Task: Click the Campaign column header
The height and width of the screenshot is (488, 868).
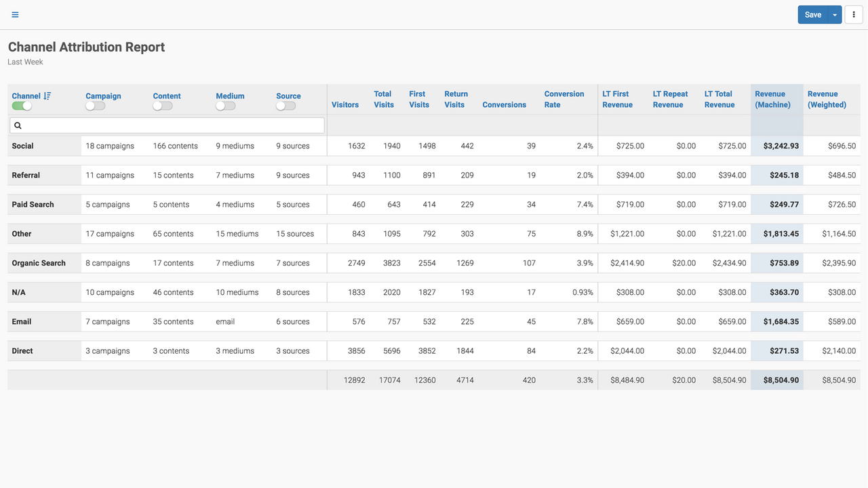Action: (x=103, y=96)
